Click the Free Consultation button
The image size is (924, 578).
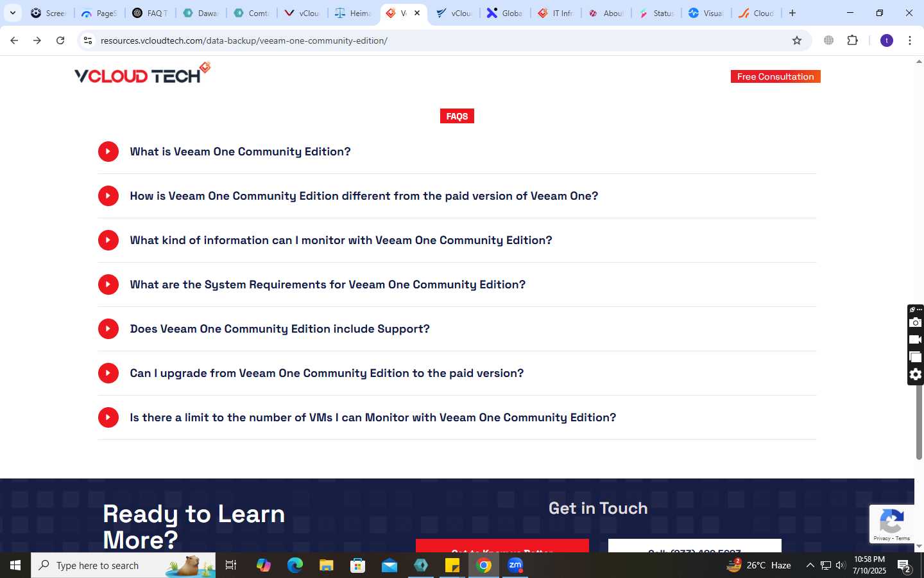coord(775,76)
